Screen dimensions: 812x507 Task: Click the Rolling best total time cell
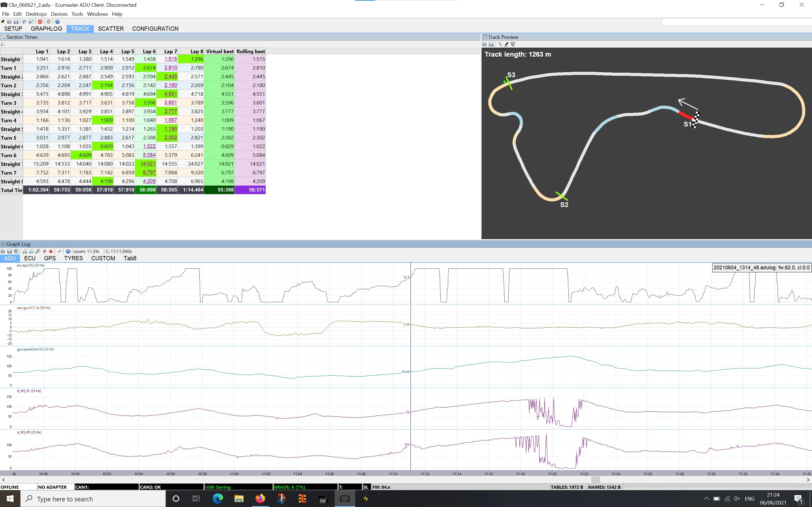click(250, 190)
